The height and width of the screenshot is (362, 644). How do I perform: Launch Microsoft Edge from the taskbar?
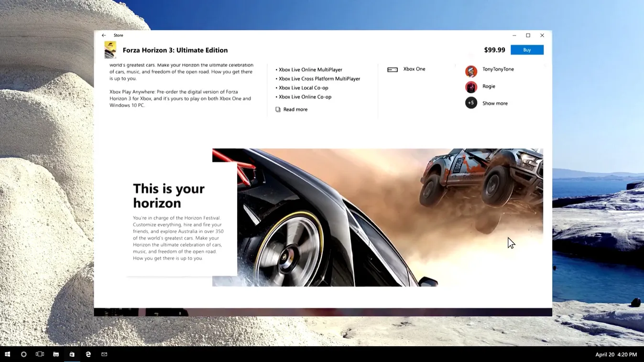(x=88, y=354)
